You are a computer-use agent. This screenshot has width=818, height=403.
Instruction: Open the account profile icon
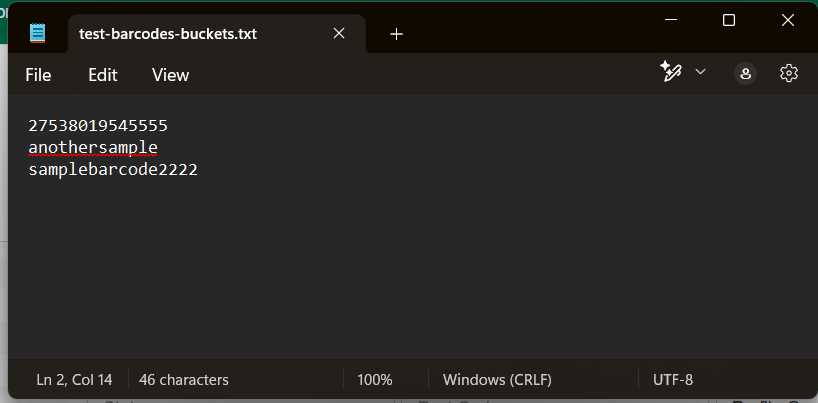pyautogui.click(x=745, y=73)
